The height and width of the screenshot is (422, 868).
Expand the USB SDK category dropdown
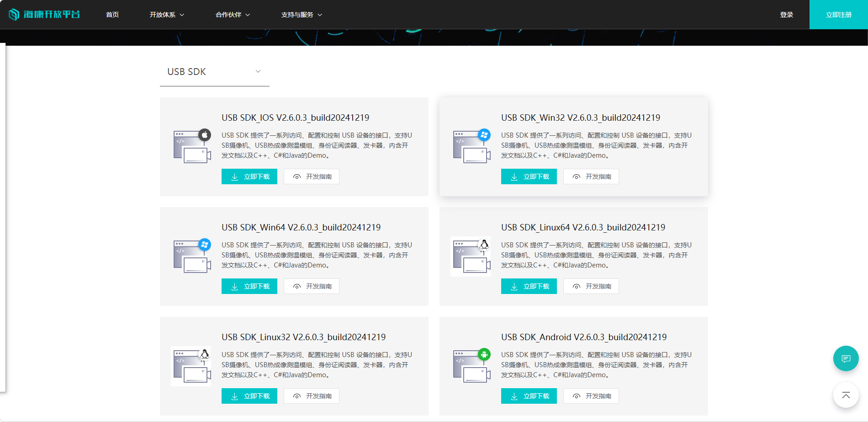click(215, 72)
